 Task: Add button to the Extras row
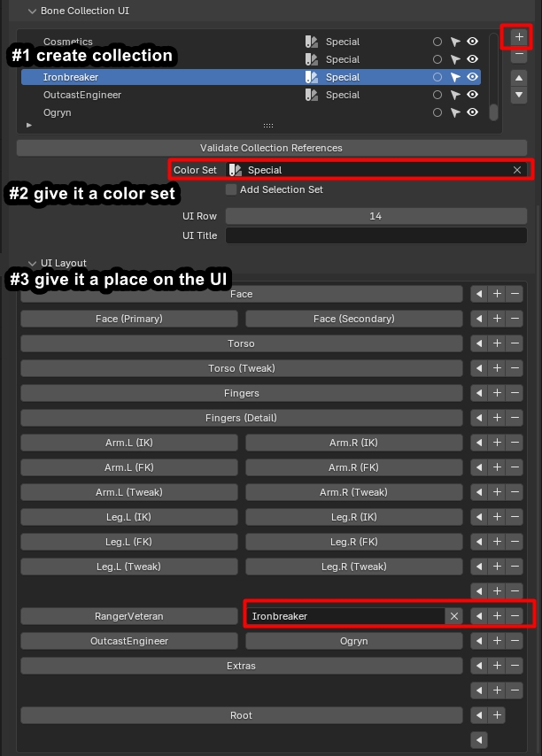[x=497, y=666]
